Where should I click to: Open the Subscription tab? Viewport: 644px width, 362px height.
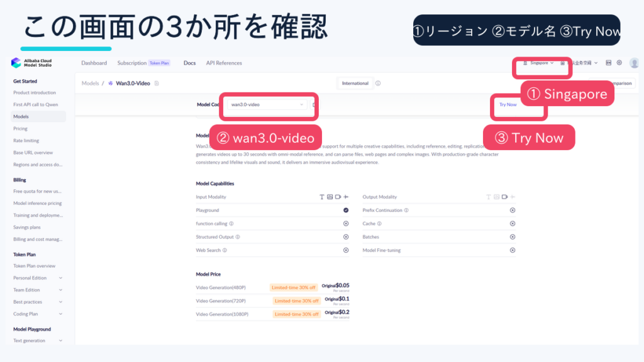pyautogui.click(x=132, y=63)
